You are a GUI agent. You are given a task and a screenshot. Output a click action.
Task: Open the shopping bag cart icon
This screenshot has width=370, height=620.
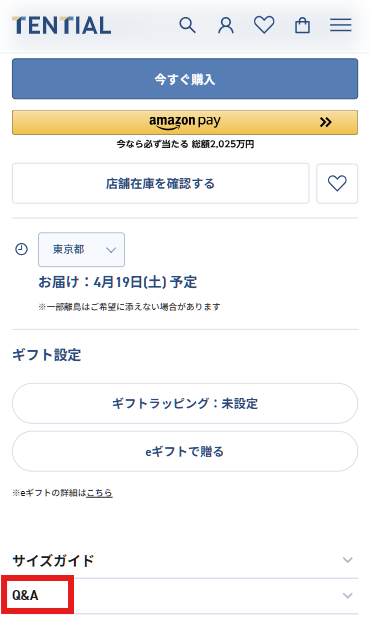coord(302,25)
